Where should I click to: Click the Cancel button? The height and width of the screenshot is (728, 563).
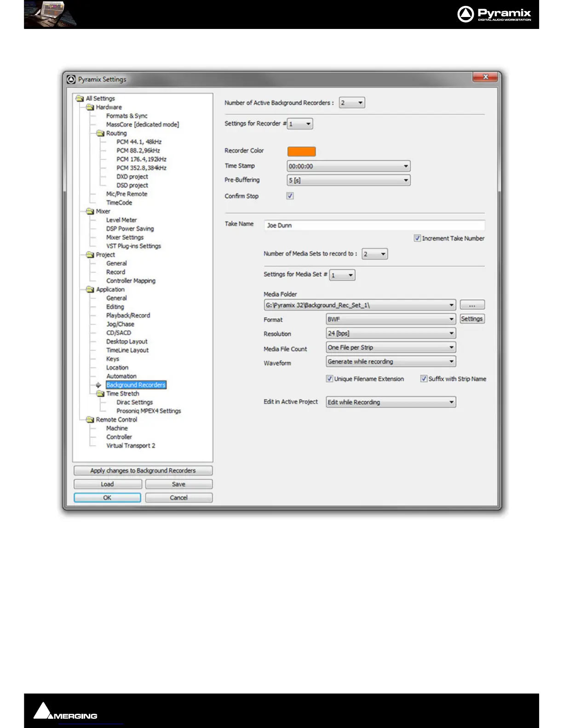tap(179, 498)
